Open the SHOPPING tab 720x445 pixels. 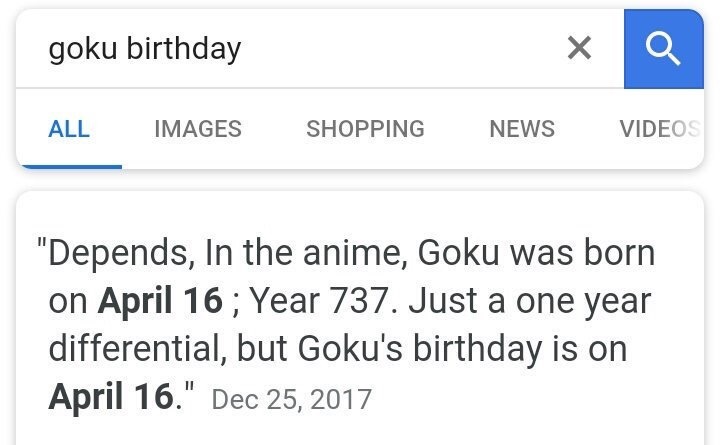click(x=365, y=129)
